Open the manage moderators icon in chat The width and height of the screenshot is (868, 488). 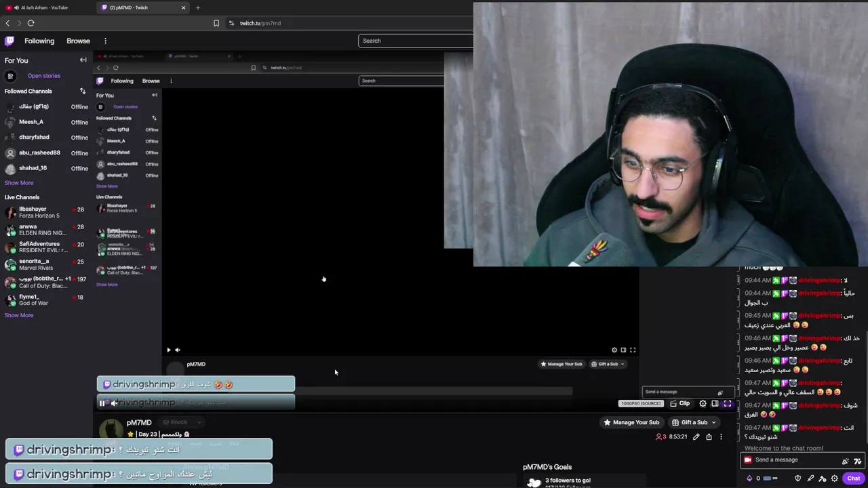[823, 479]
